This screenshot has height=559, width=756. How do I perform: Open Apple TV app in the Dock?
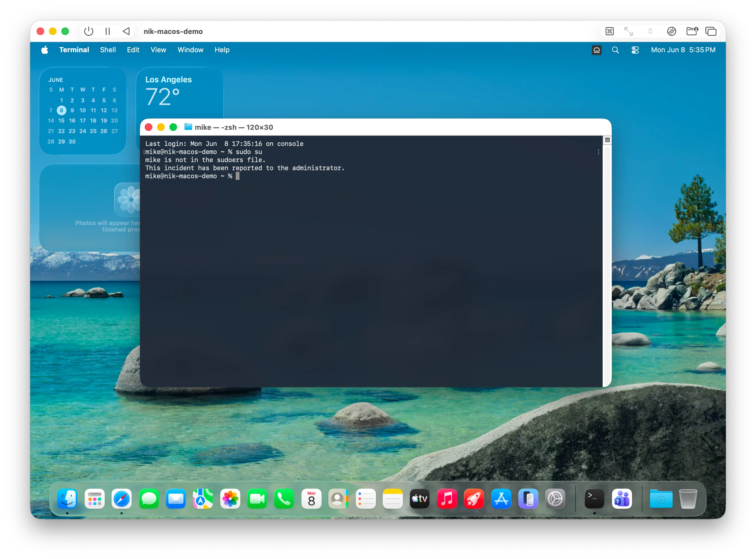(x=420, y=498)
